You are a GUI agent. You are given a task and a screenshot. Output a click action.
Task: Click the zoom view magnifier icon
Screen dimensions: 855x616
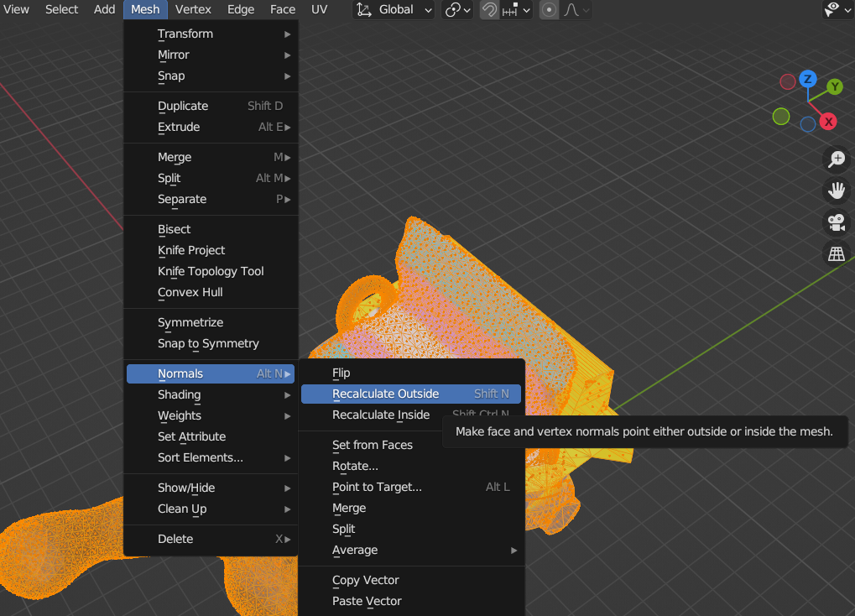[x=836, y=159]
